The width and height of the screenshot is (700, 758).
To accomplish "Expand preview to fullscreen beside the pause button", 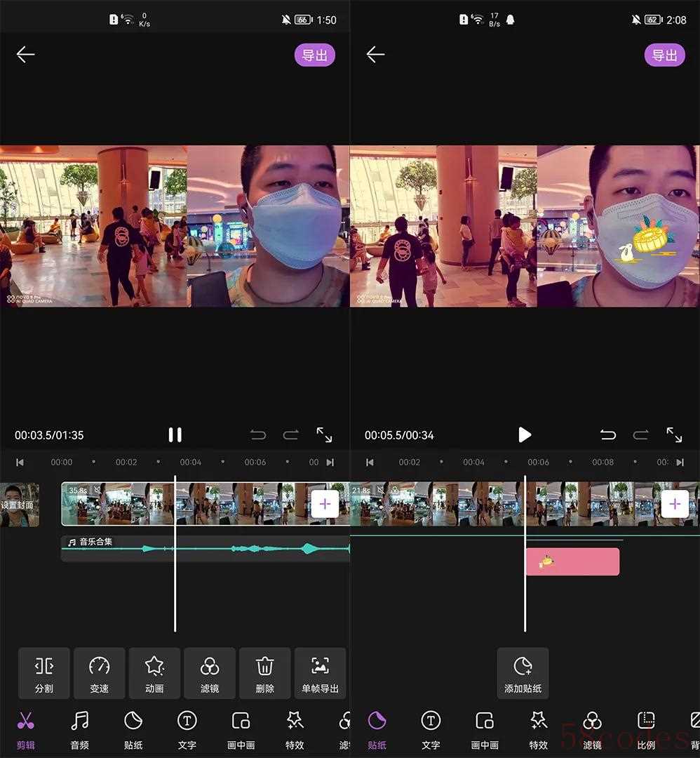I will pyautogui.click(x=324, y=435).
